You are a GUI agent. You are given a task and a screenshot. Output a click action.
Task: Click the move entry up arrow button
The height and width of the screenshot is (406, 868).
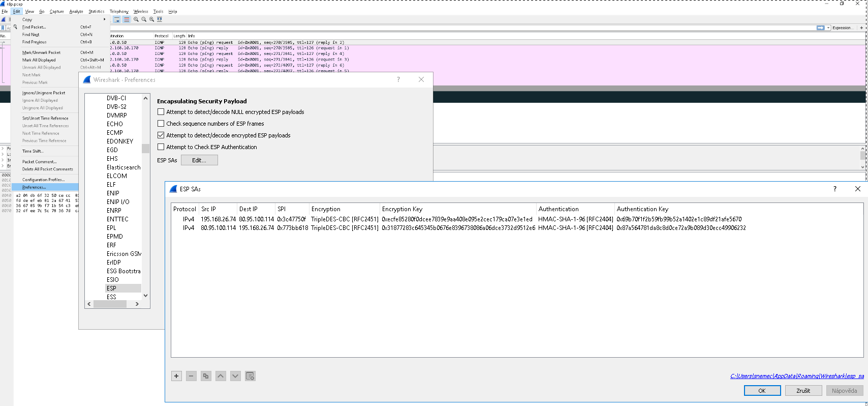point(221,376)
